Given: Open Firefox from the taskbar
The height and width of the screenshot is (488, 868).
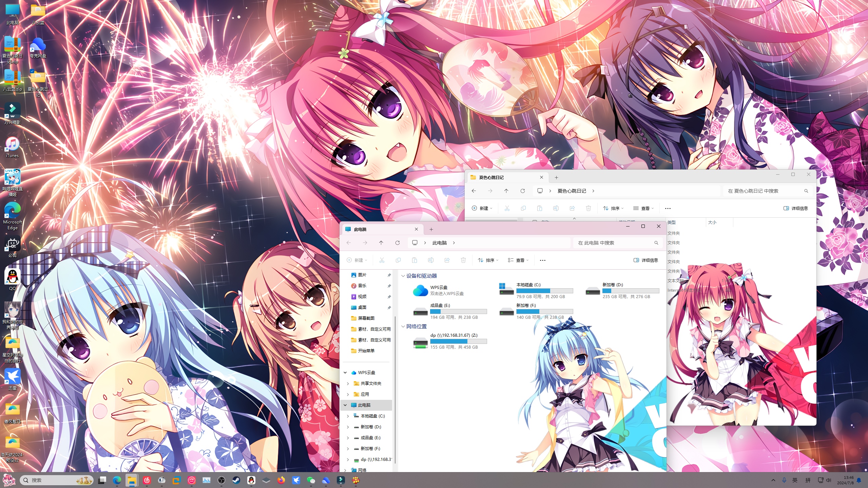Looking at the screenshot, I should click(x=281, y=480).
